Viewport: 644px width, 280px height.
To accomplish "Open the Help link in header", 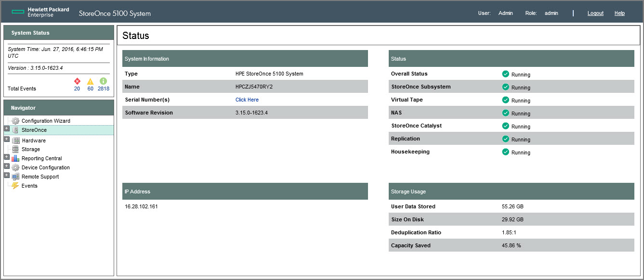I will (619, 13).
